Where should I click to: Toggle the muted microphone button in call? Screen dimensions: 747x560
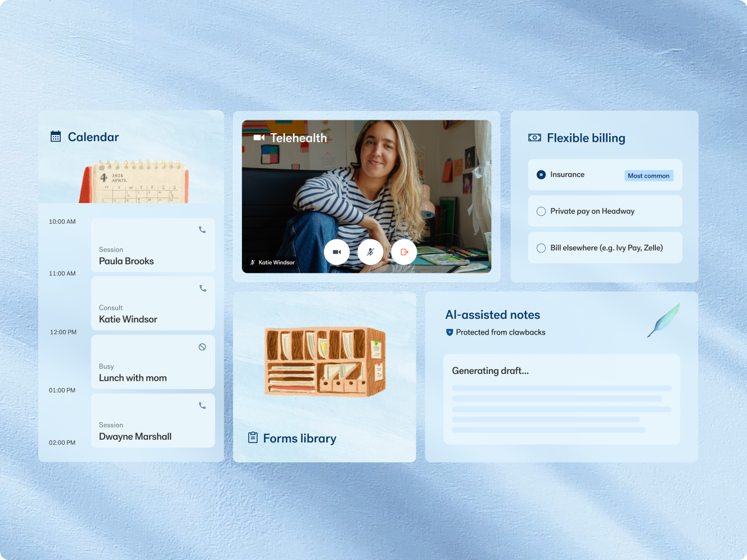coord(370,252)
